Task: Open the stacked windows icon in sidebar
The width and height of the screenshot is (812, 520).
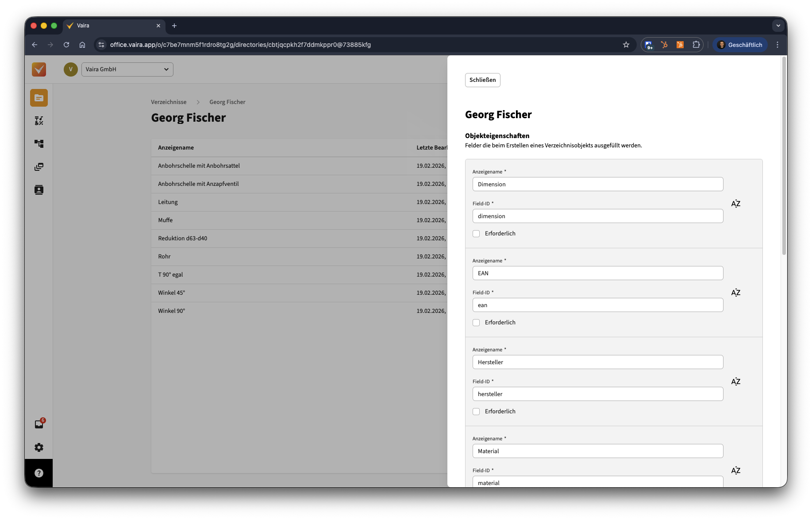Action: click(x=39, y=167)
